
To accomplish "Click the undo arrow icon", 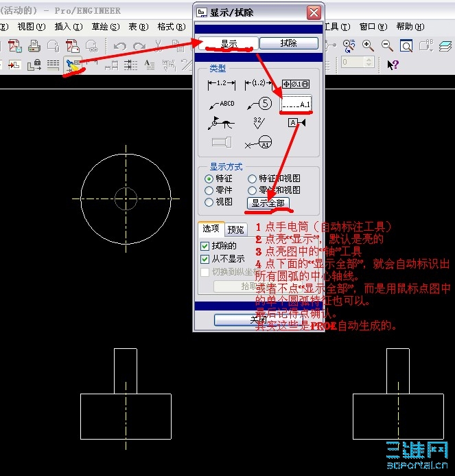I will click(x=120, y=46).
